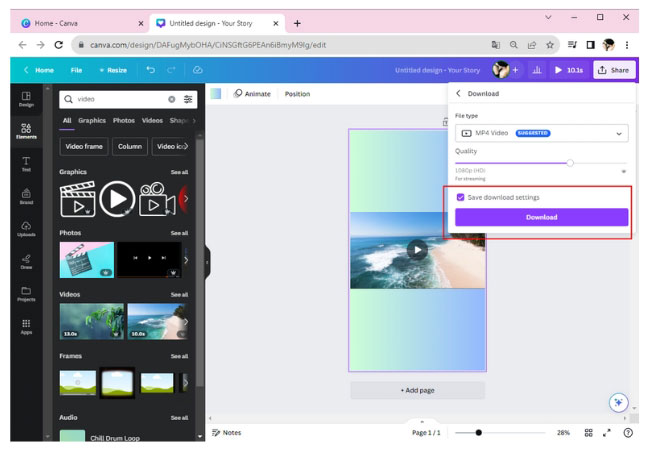Click the purple Download button
The height and width of the screenshot is (450, 650).
point(541,217)
